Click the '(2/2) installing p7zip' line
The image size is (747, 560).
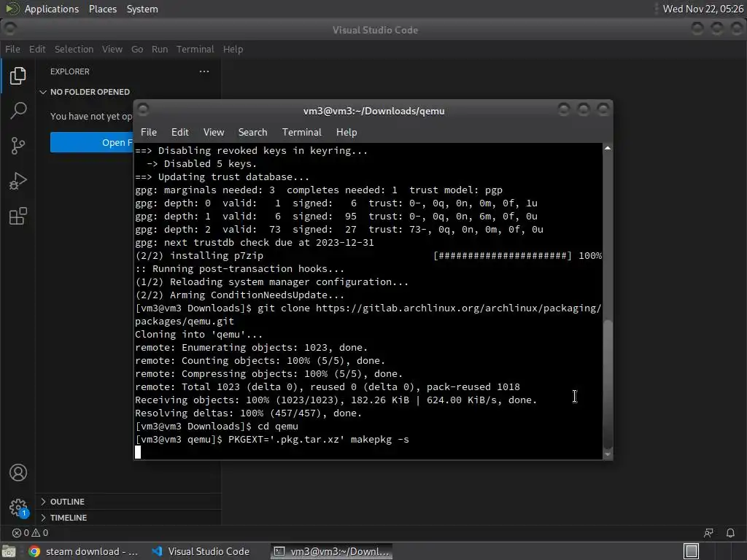coord(199,256)
